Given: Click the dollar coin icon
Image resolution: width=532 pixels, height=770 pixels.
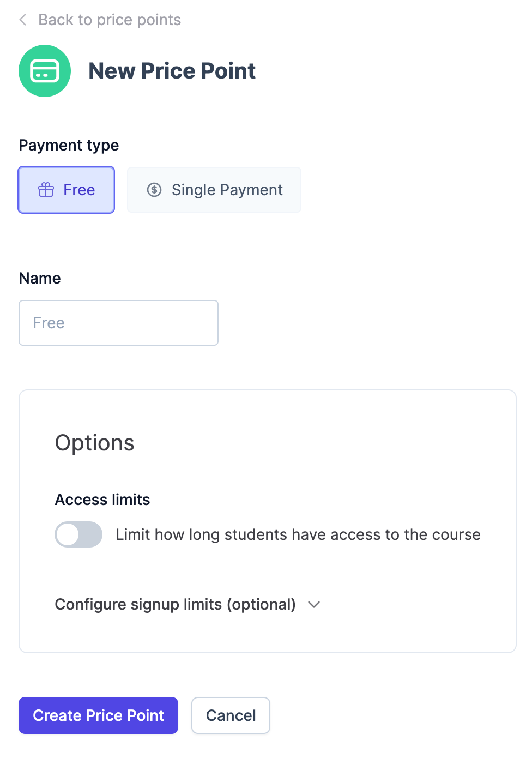Looking at the screenshot, I should point(154,190).
